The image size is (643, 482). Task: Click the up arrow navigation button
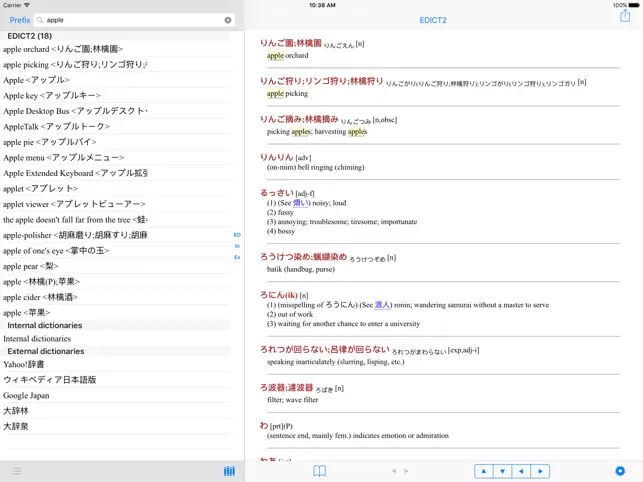484,471
